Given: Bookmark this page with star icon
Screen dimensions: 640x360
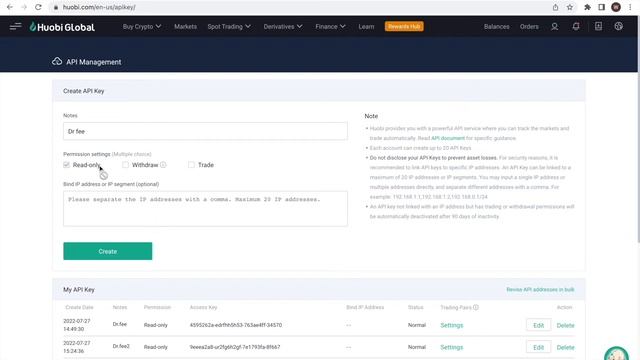Looking at the screenshot, I should [570, 7].
